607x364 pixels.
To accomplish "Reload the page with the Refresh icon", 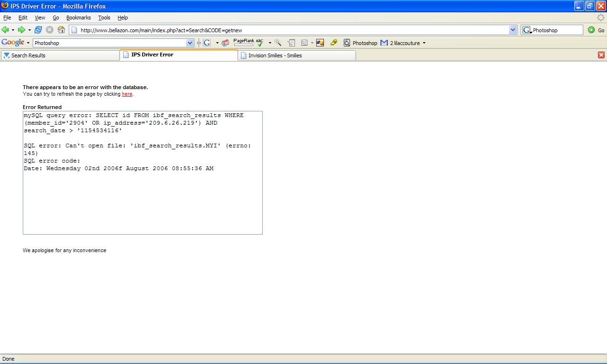I will click(x=38, y=30).
